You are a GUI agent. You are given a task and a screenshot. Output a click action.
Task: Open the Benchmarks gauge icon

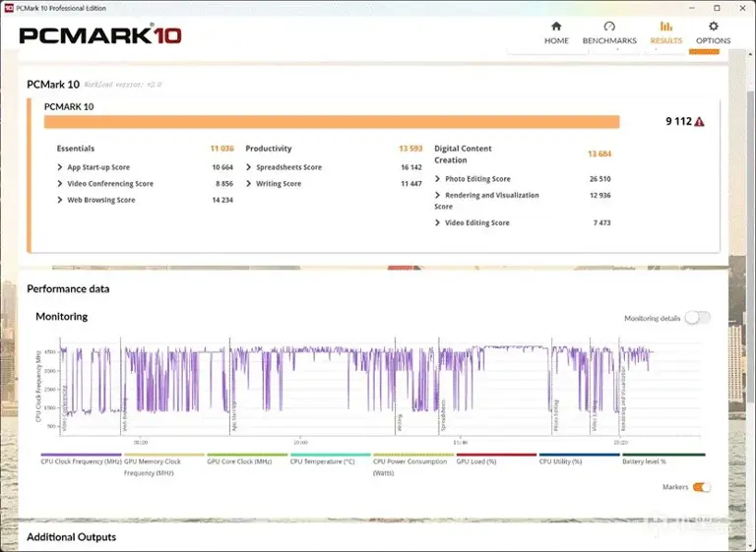tap(609, 26)
